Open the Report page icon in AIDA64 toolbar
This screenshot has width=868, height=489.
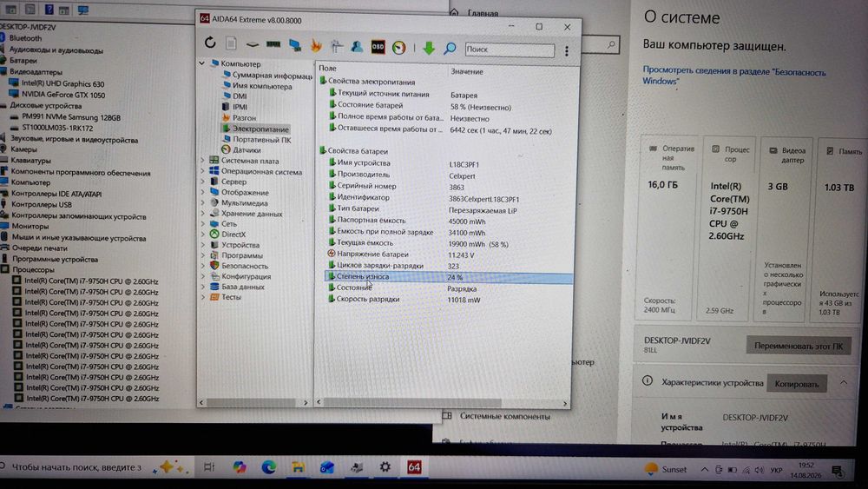(x=231, y=43)
